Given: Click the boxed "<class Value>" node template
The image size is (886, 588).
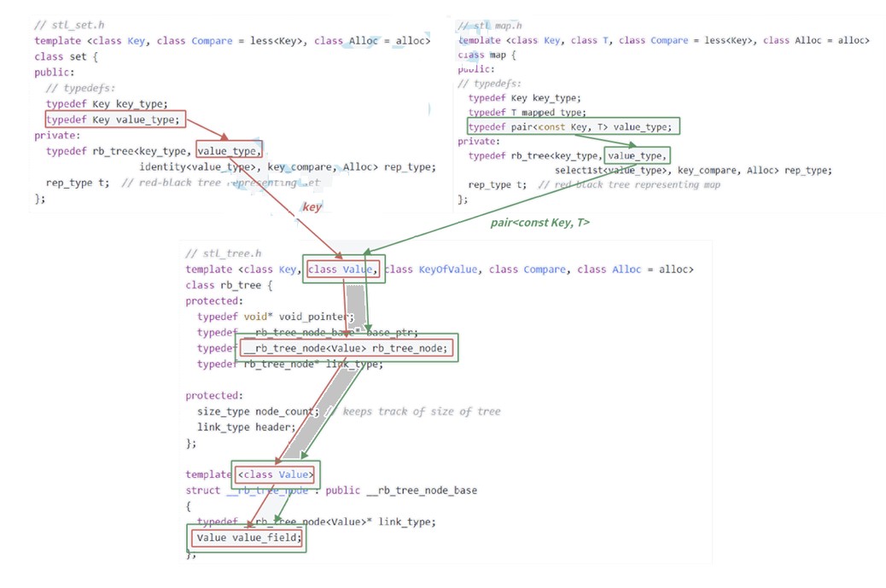Looking at the screenshot, I should click(276, 474).
